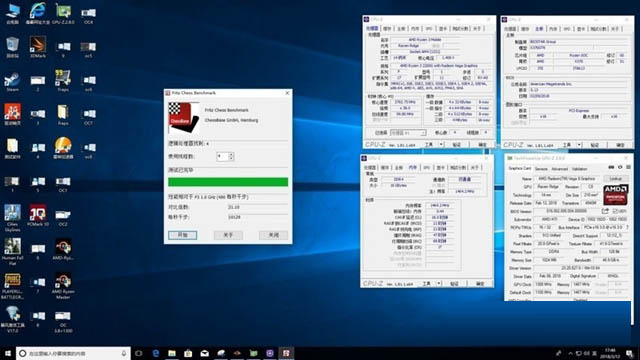Screen dimensions: 640x360
Task: Switch to Validation tab in GPU-Z
Action: 580,169
